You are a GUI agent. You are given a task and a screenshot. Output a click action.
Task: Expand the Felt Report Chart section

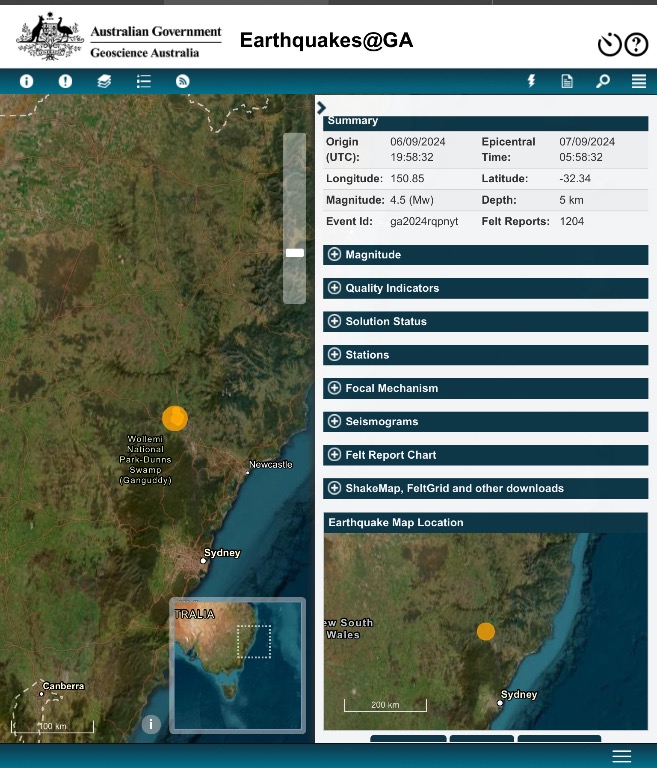pyautogui.click(x=486, y=455)
